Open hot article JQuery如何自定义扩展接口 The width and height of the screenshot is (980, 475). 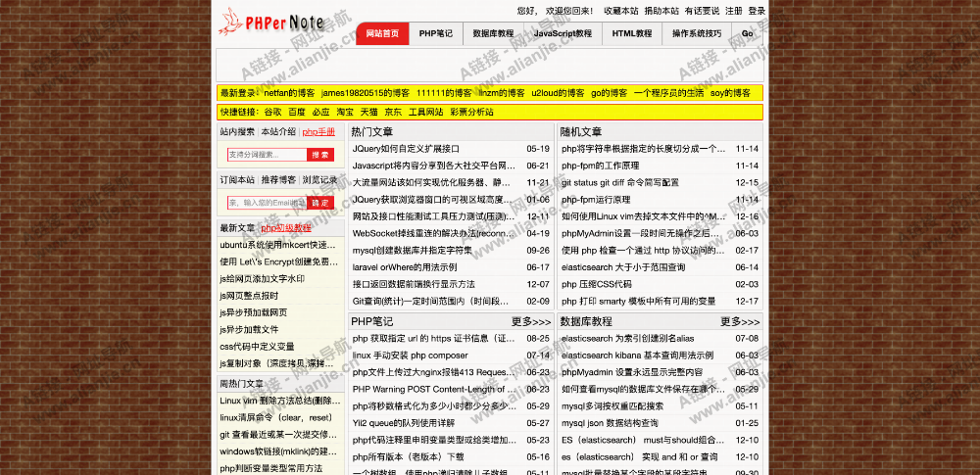click(407, 149)
